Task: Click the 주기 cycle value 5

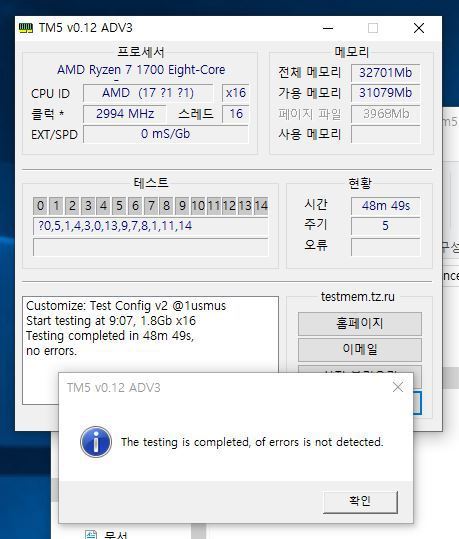Action: tap(385, 226)
